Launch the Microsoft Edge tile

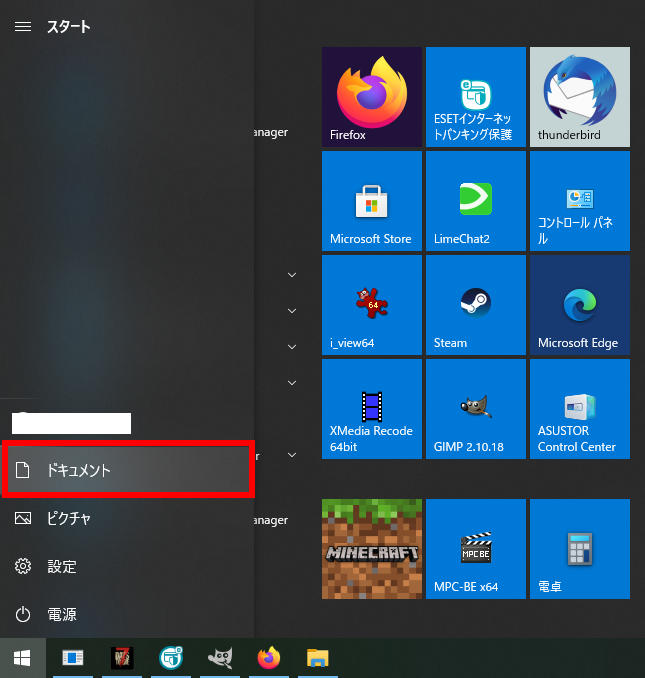point(580,305)
